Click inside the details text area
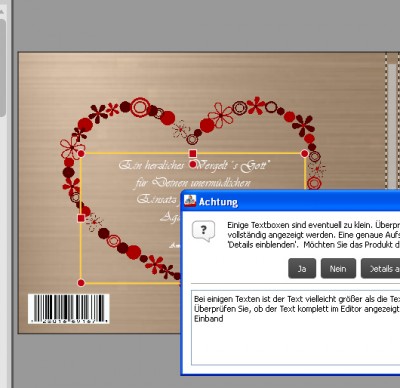Image resolution: width=400 pixels, height=388 pixels. (x=295, y=327)
